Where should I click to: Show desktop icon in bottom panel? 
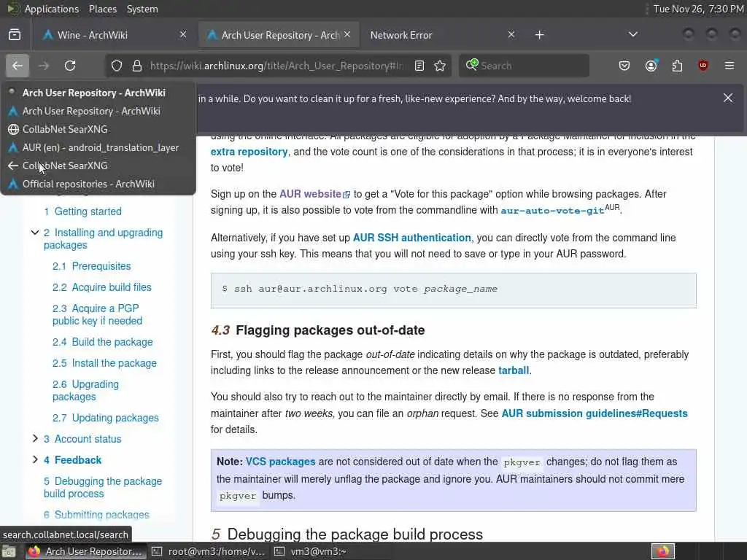tap(9, 551)
